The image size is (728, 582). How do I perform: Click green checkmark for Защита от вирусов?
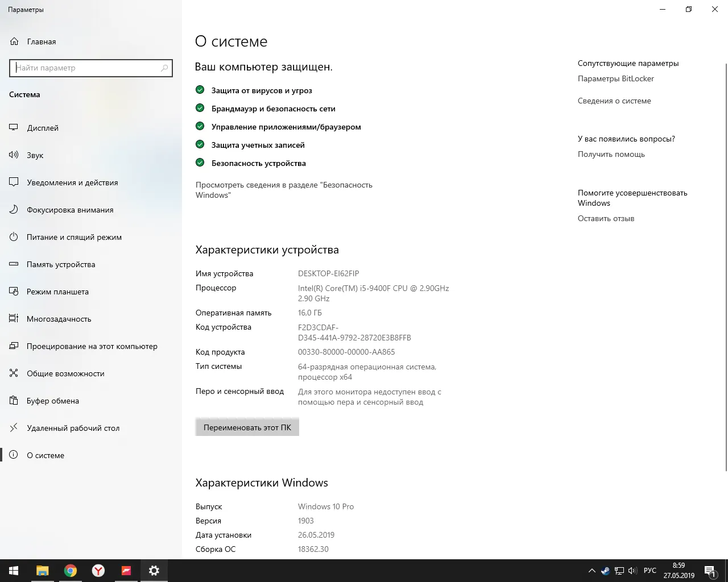click(200, 90)
